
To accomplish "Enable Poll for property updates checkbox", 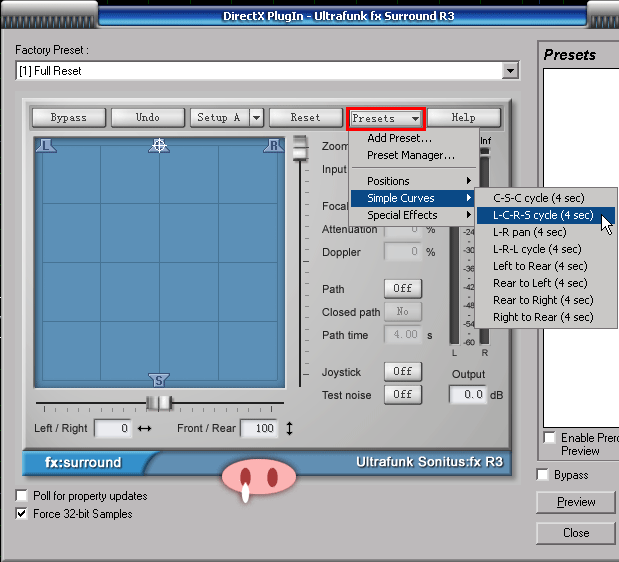I will tap(21, 496).
